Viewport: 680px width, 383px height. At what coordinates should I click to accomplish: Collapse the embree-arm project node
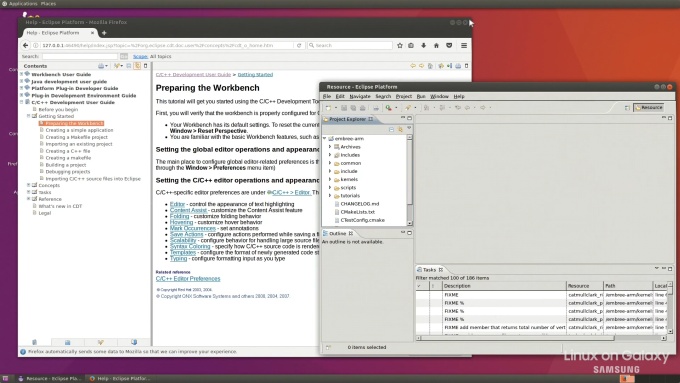[324, 138]
